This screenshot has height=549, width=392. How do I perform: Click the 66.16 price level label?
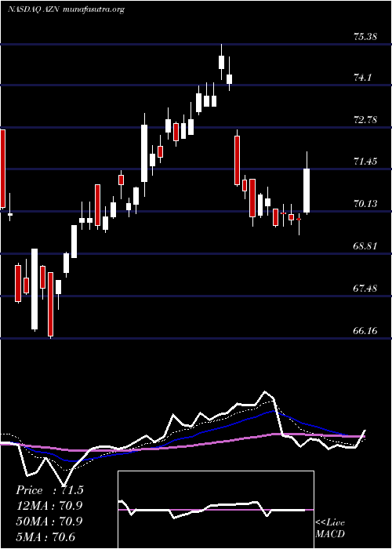pos(365,331)
